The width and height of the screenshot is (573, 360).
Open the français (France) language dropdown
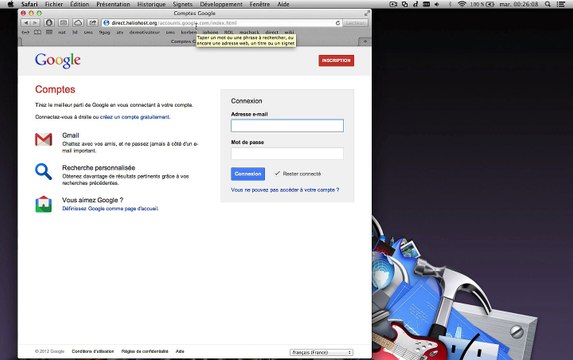coord(321,352)
